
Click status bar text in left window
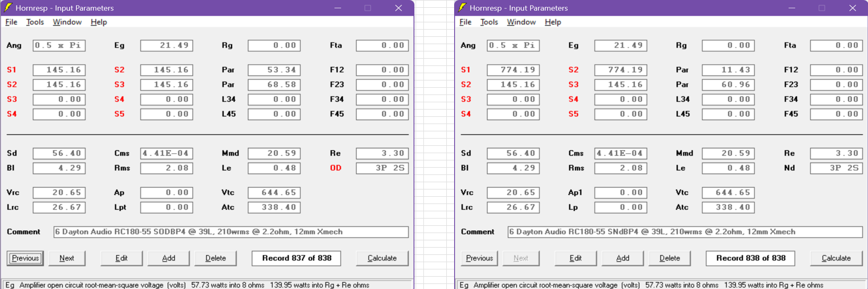click(187, 285)
